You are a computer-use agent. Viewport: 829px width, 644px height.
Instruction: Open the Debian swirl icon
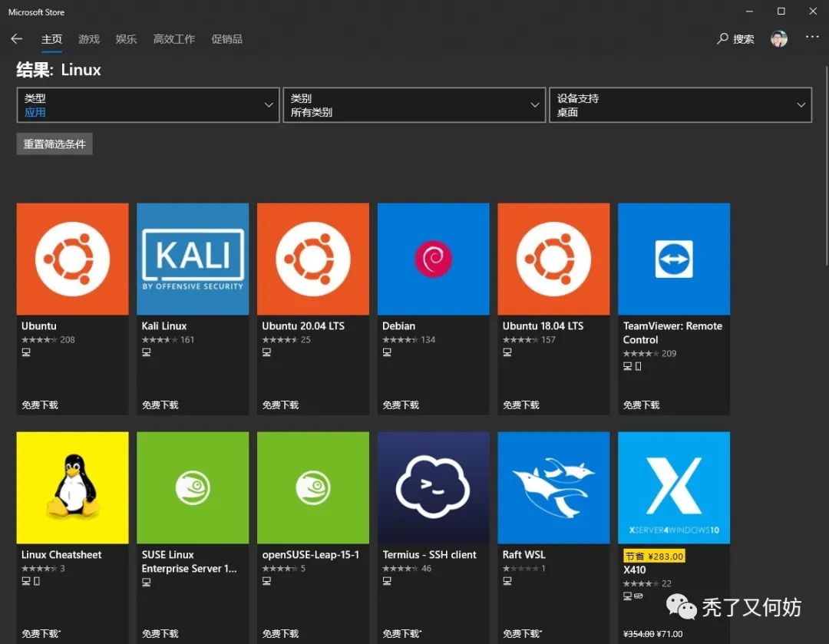click(x=434, y=259)
